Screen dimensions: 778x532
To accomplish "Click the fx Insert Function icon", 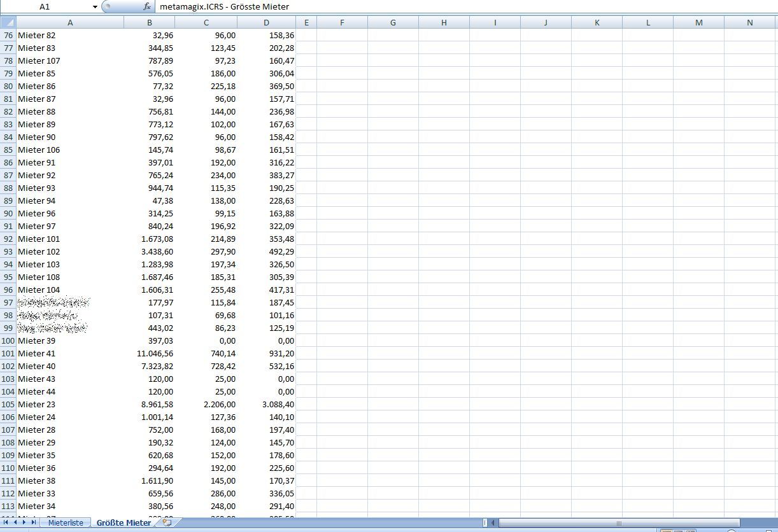I will [x=147, y=6].
